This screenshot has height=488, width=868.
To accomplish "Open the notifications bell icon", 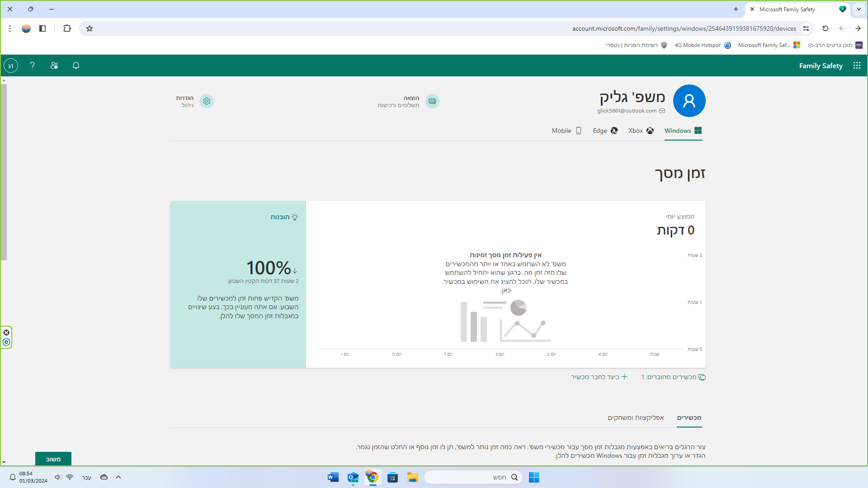I will (76, 66).
